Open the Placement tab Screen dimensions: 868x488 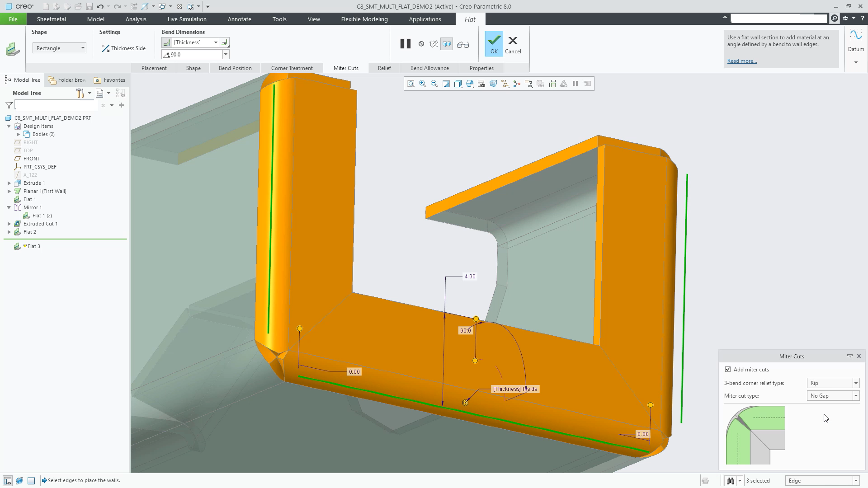tap(154, 68)
